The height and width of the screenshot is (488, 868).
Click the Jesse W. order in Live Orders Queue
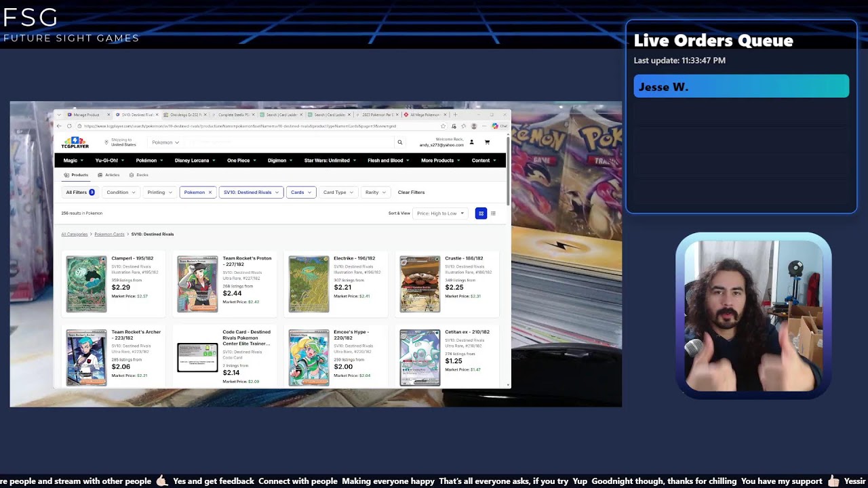pos(741,87)
